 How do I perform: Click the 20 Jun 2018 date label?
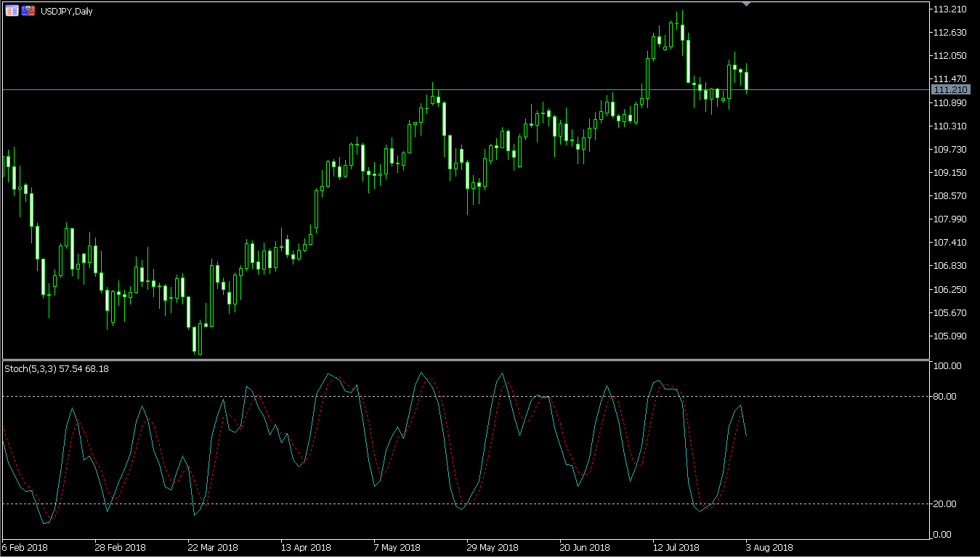point(585,548)
